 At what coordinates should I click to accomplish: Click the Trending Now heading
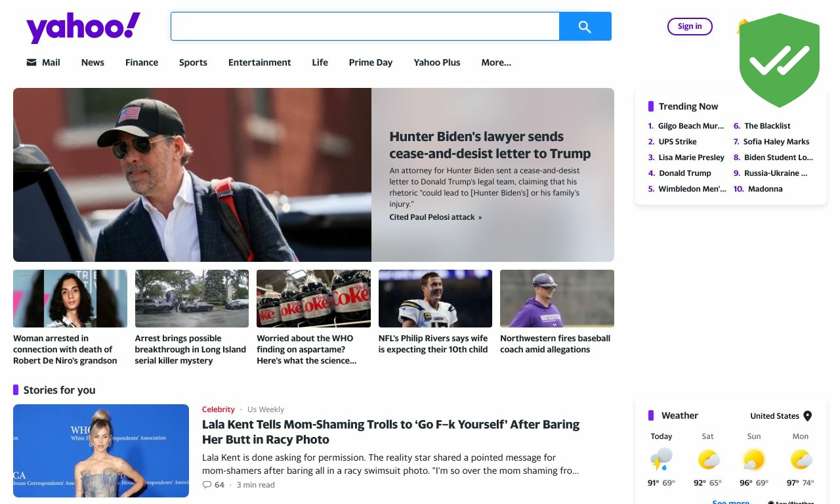coord(688,106)
